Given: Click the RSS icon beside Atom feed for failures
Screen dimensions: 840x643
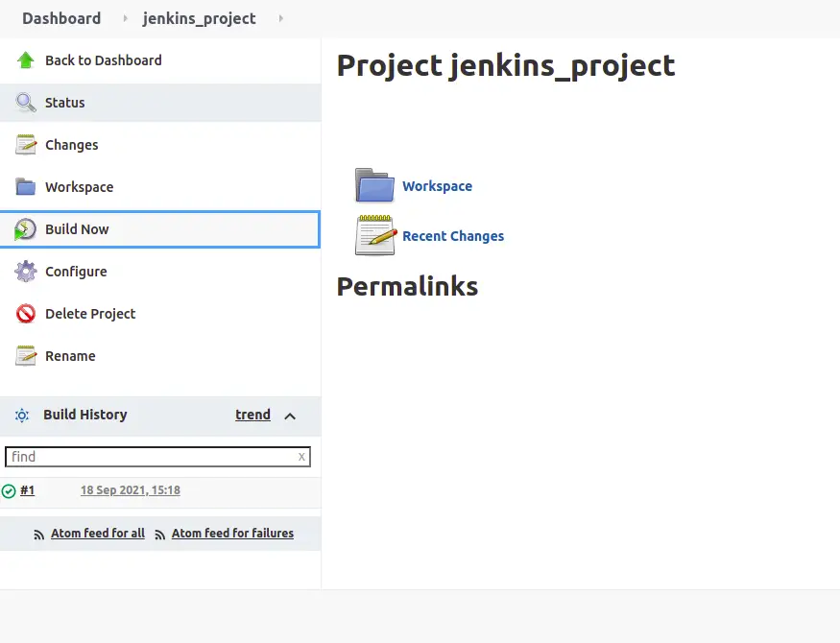Looking at the screenshot, I should [159, 535].
